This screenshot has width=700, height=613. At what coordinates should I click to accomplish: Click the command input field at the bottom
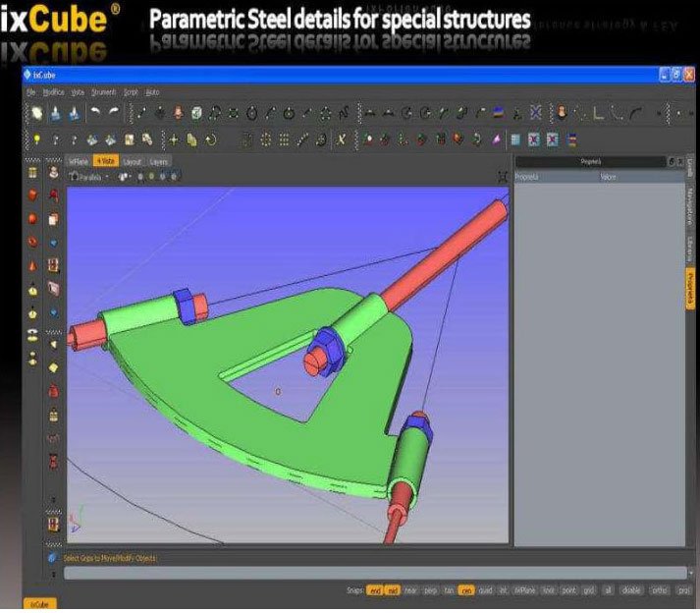[x=373, y=573]
